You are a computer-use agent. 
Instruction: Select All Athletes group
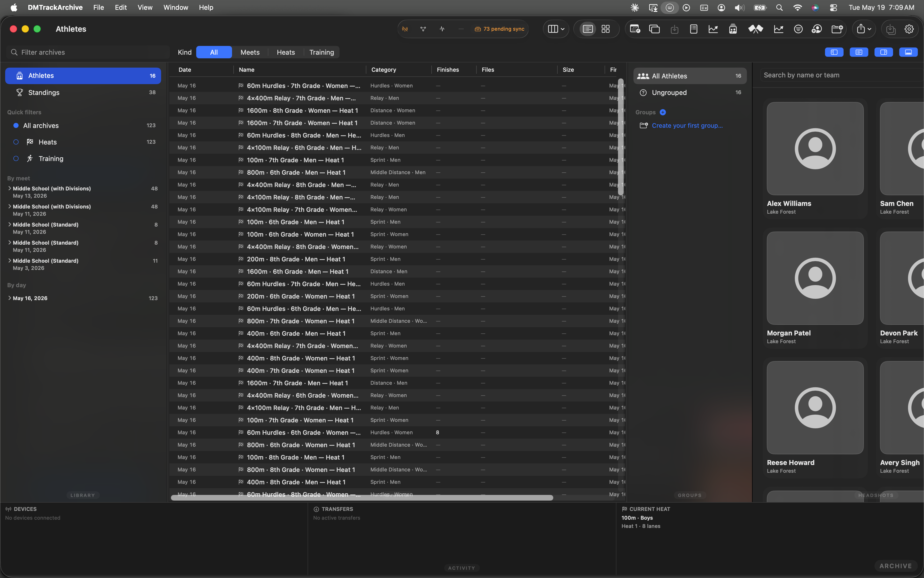(690, 76)
